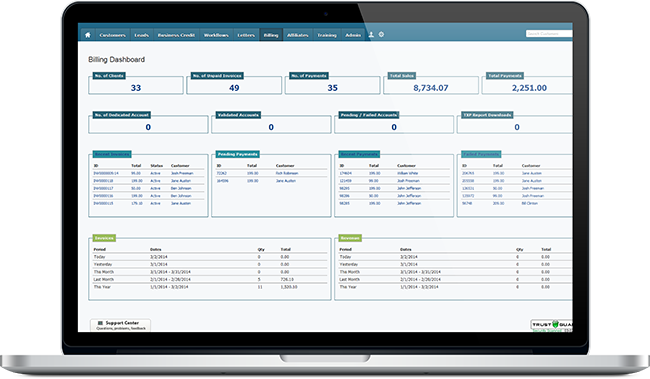Click the Total Sales figure 8,734.07
650x379 pixels.
pos(431,88)
